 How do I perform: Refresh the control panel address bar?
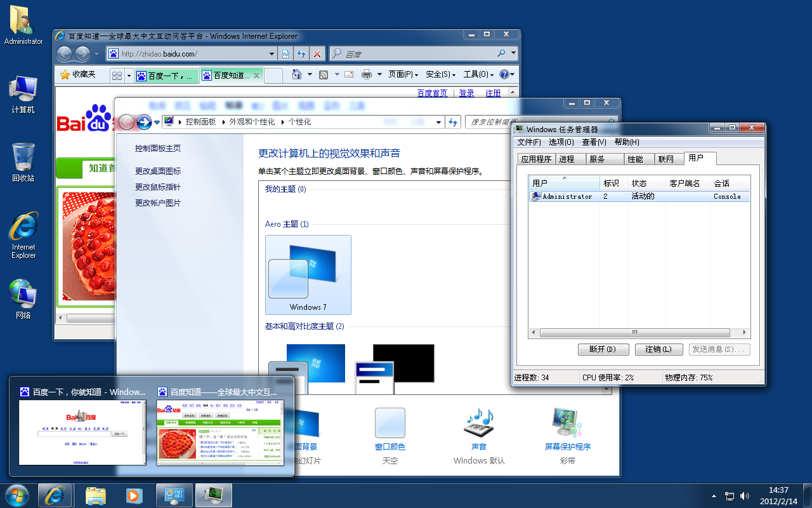click(453, 122)
